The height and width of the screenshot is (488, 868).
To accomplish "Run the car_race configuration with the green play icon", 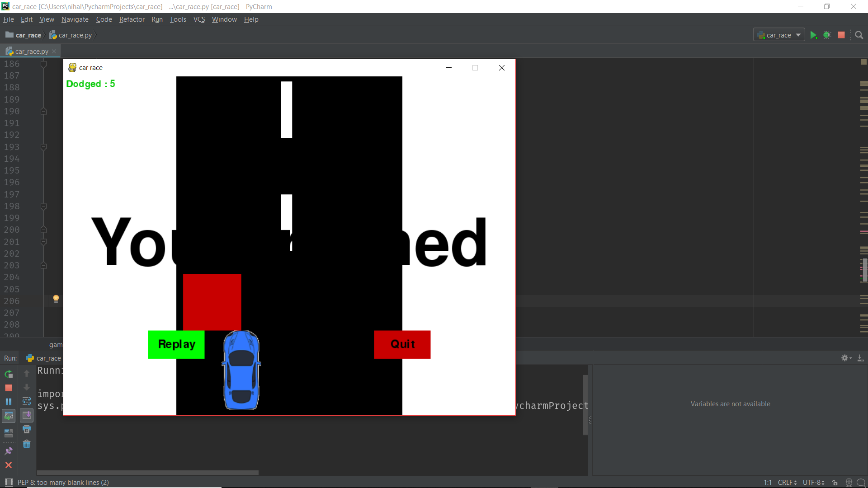I will coord(814,35).
